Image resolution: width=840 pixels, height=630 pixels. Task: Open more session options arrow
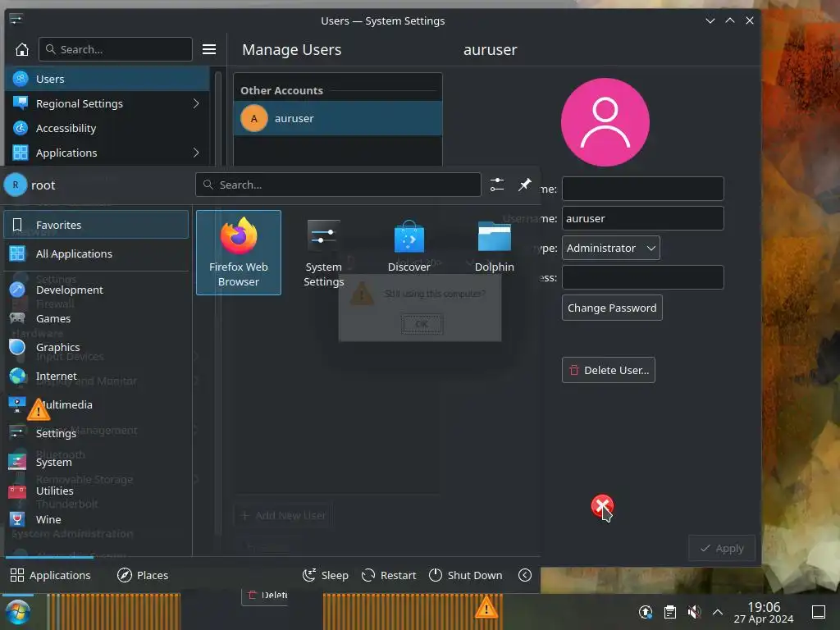pyautogui.click(x=525, y=575)
